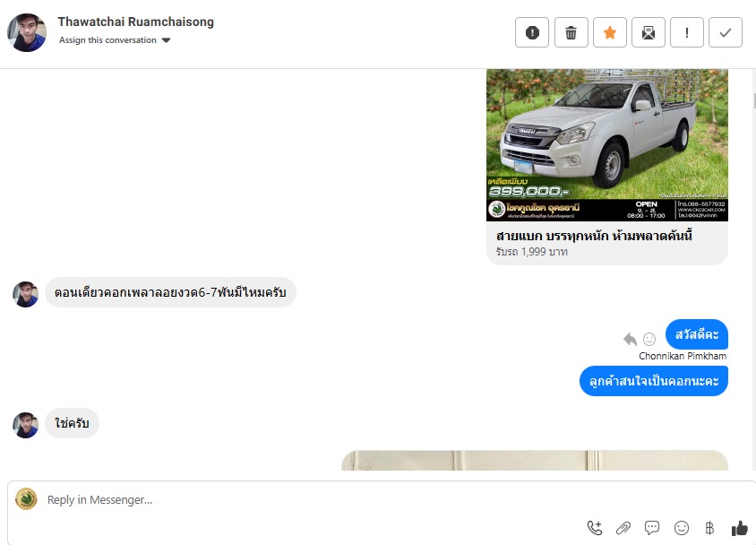Click the Chonnikan Pimkham sender label
This screenshot has width=756, height=545.
683,356
